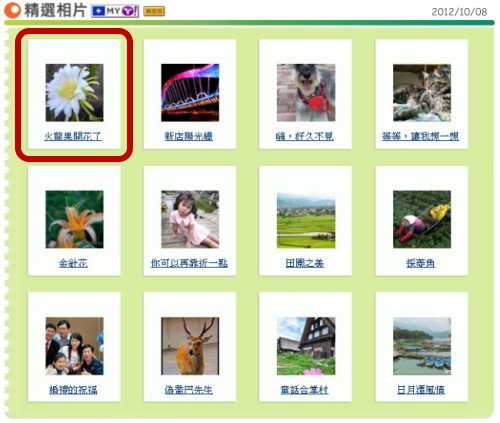Follow the 田園之美 link
Screen dimensions: 500x423
point(305,263)
